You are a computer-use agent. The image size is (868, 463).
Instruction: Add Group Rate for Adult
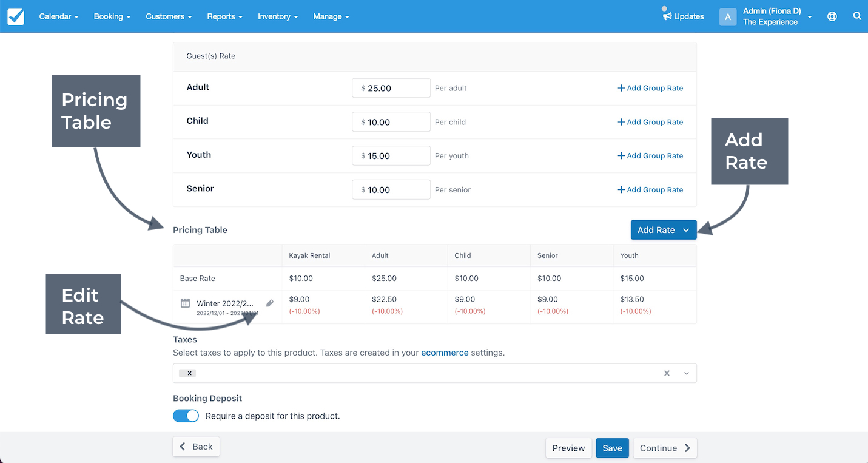(650, 88)
